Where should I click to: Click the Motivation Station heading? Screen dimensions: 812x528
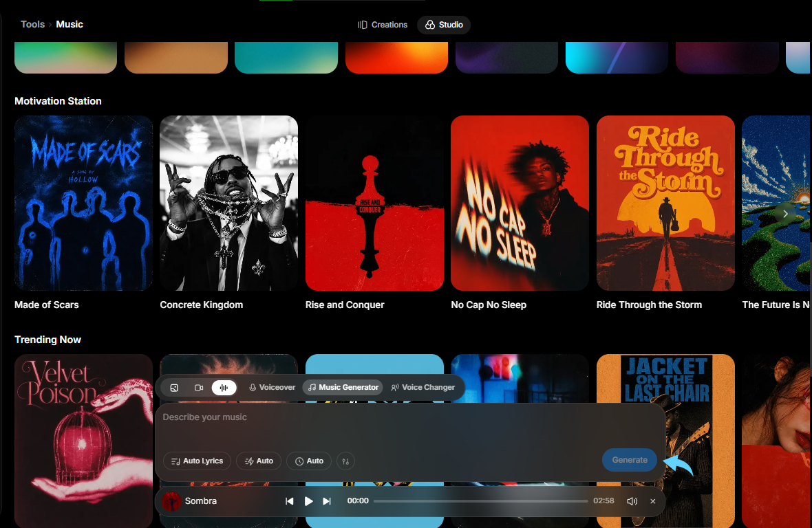(58, 101)
